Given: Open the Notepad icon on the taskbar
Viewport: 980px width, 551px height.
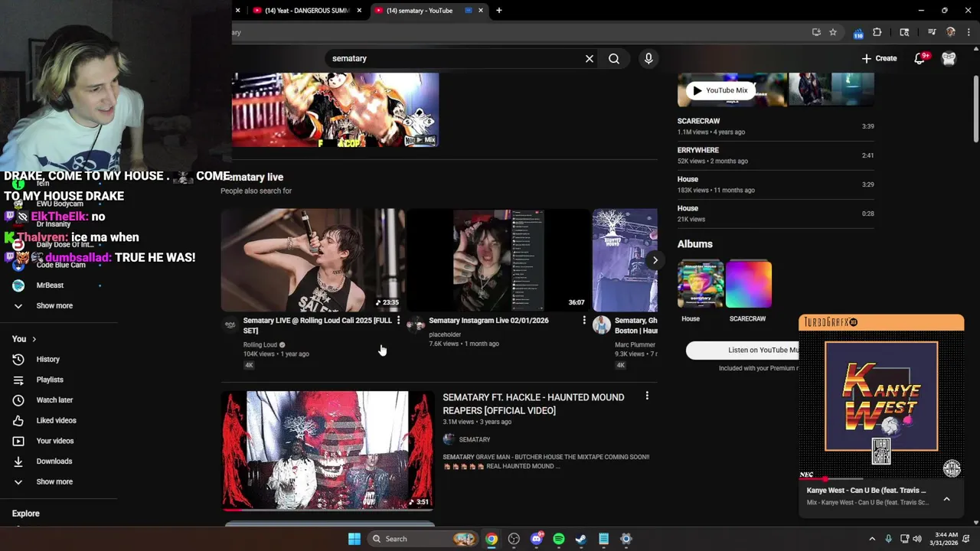Looking at the screenshot, I should (603, 539).
